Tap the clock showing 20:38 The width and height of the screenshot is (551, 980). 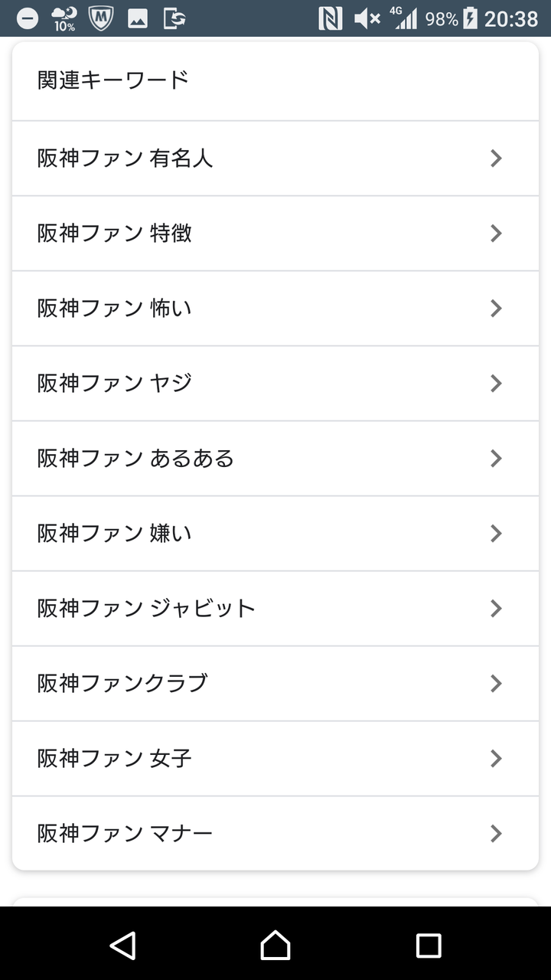coord(511,18)
